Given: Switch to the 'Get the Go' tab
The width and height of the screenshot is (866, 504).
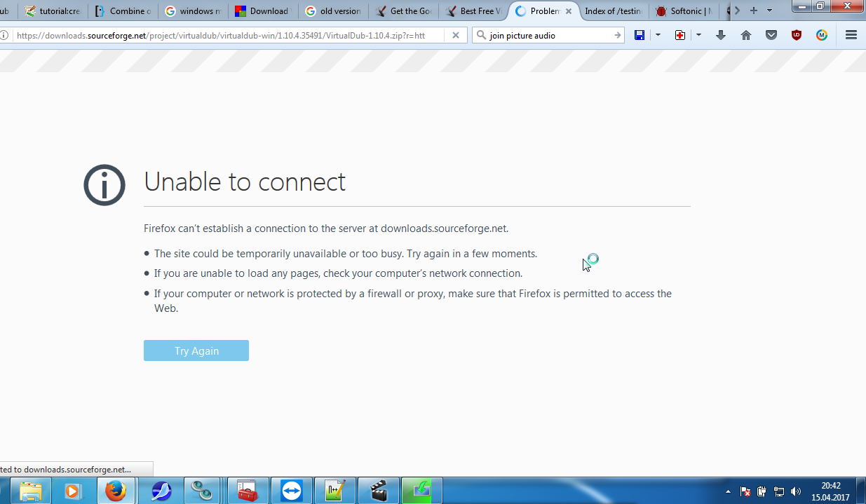Looking at the screenshot, I should point(404,11).
